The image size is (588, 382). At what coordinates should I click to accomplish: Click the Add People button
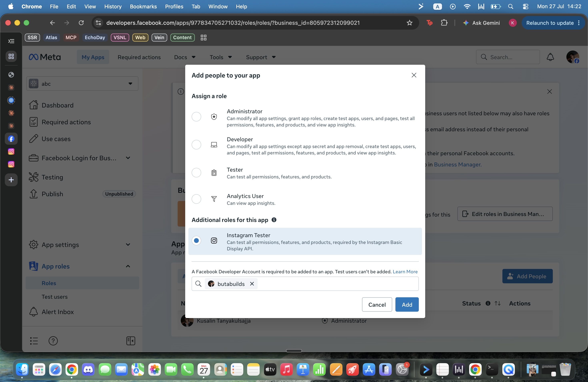coord(527,276)
